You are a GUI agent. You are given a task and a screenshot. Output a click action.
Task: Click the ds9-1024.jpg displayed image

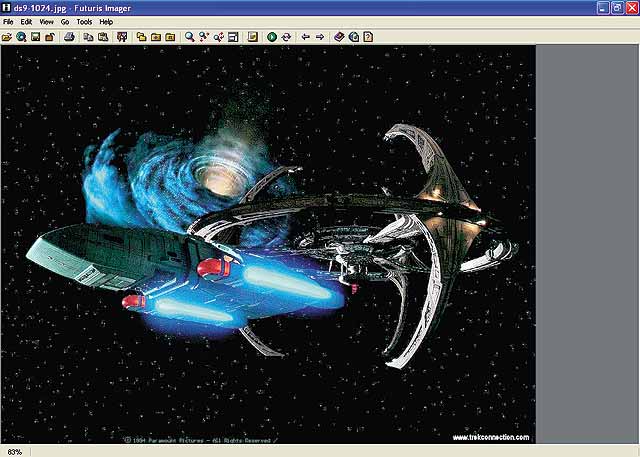pyautogui.click(x=268, y=244)
